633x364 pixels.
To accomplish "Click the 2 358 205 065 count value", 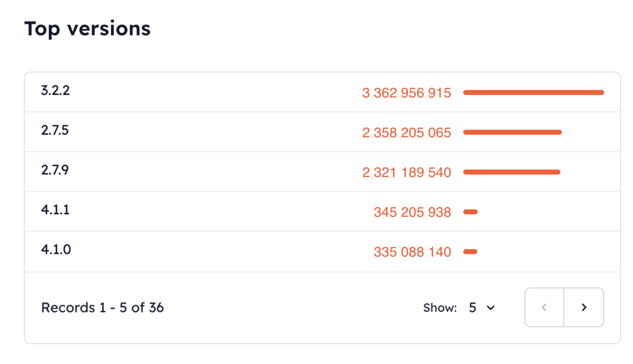I will click(407, 132).
